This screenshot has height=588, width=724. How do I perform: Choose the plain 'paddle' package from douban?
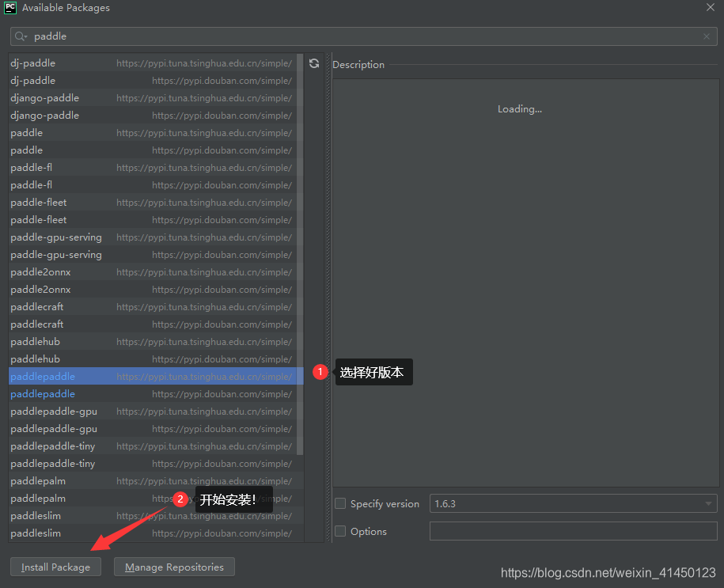153,150
